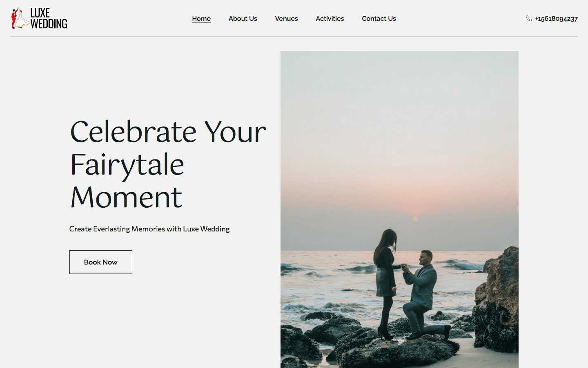Dial the +15618094237 phone number link
Viewport: 588px width, 368px height.
click(x=556, y=18)
